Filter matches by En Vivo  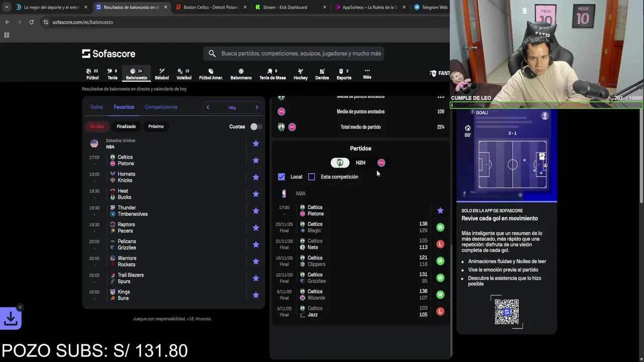(97, 127)
